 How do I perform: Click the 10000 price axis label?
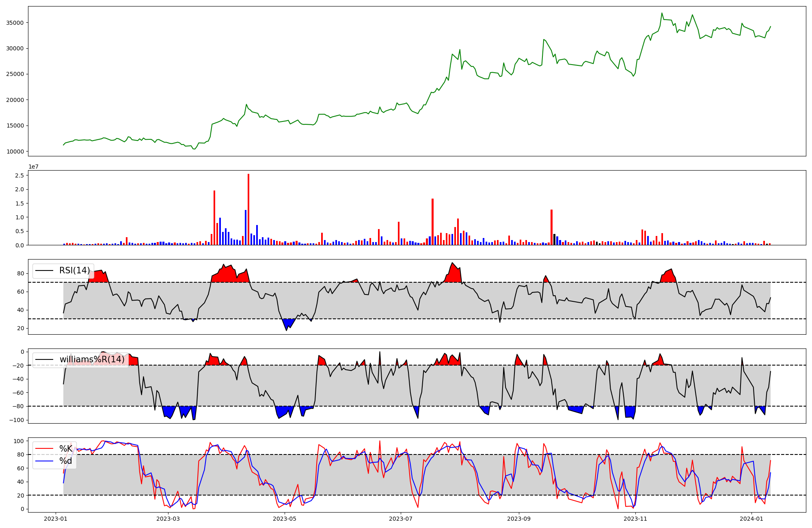[15, 151]
